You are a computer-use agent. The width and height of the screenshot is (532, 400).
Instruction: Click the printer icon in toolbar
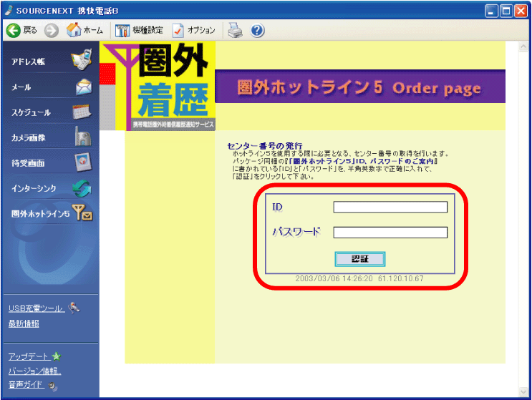tap(235, 30)
